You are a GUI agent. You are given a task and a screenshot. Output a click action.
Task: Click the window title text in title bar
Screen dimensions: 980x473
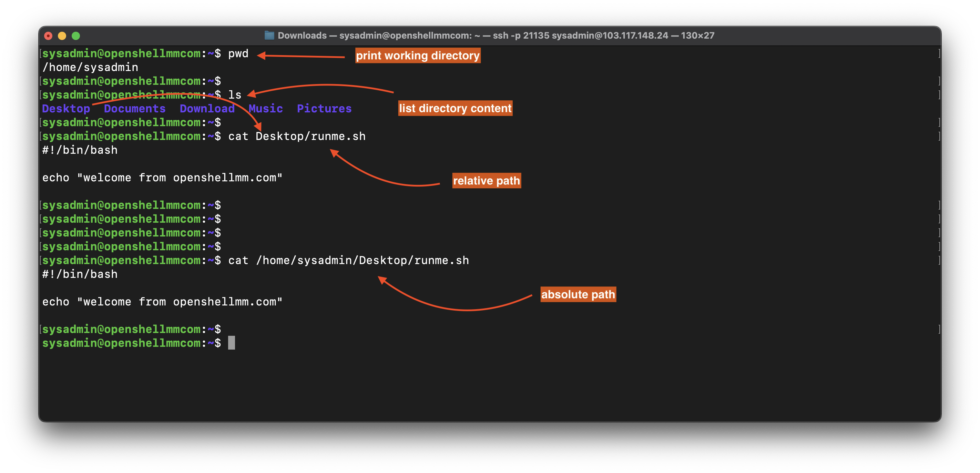[496, 36]
